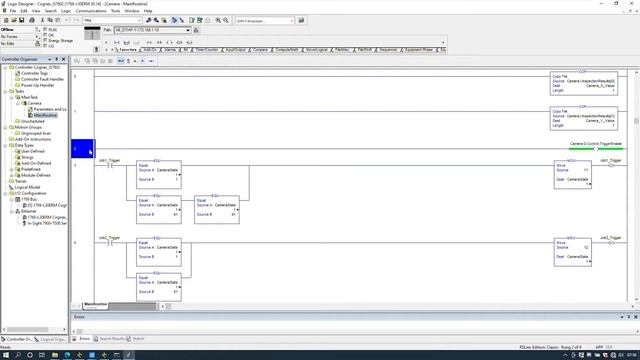
Task: Toggle the Job2_Trigger contact on rung 4
Action: click(x=109, y=243)
